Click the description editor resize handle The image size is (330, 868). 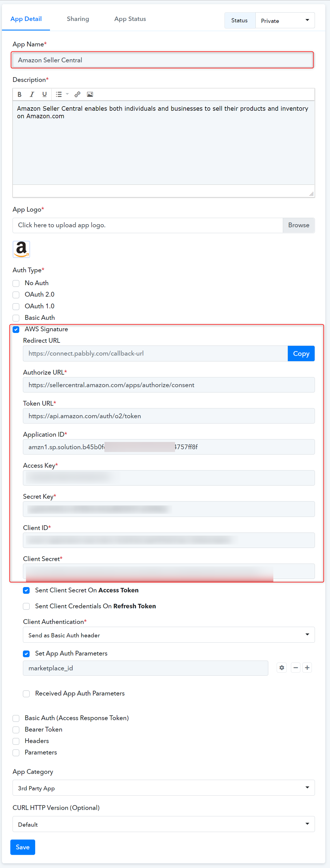tap(312, 194)
